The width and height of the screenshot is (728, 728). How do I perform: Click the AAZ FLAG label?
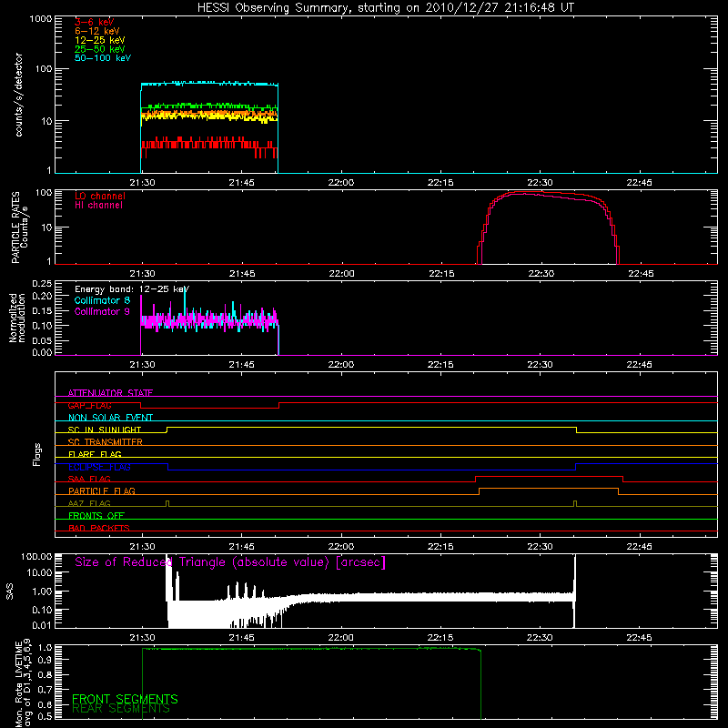(89, 503)
